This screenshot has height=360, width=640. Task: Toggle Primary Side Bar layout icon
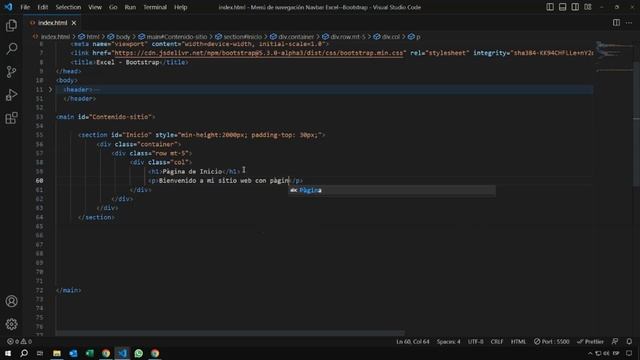pyautogui.click(x=550, y=7)
